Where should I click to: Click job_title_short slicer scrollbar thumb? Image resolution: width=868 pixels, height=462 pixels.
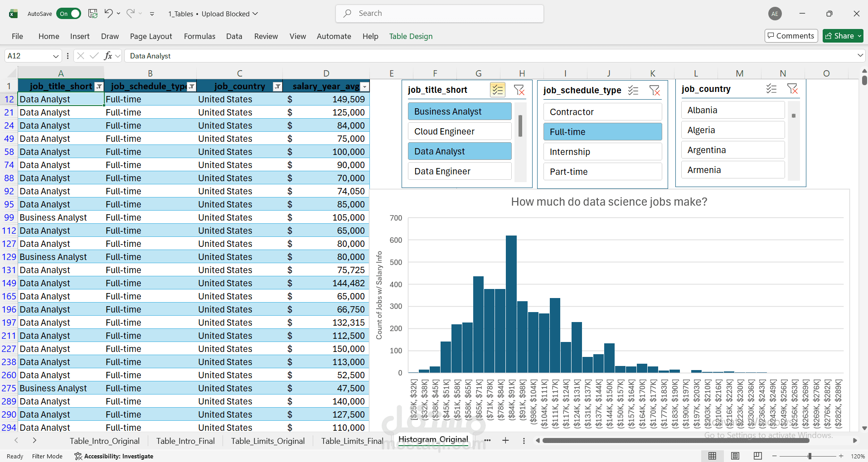(520, 125)
